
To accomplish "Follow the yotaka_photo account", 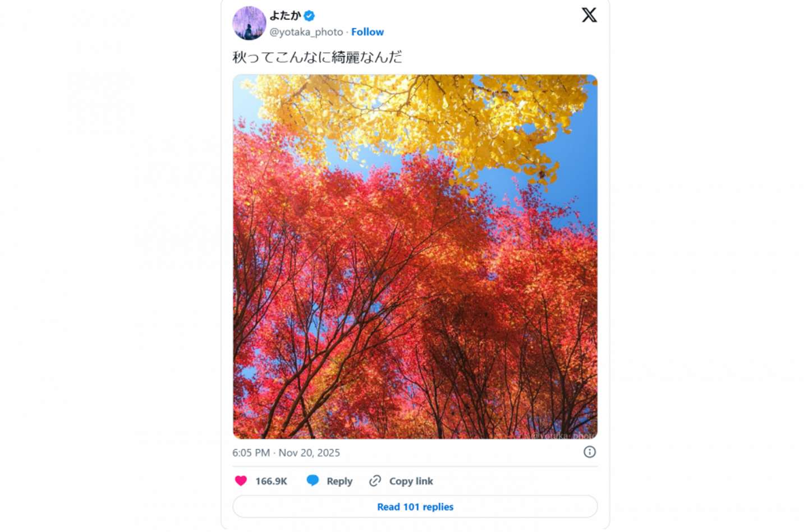I will click(x=368, y=32).
